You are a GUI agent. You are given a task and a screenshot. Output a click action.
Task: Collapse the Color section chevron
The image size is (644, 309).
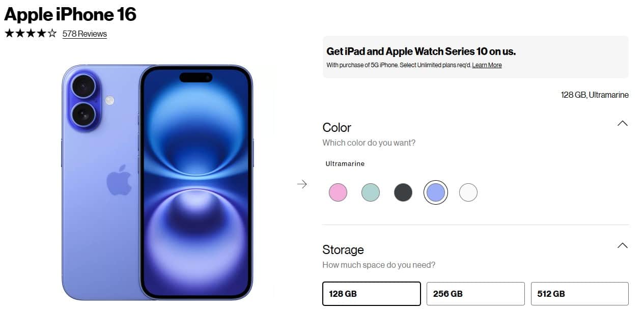pos(622,123)
